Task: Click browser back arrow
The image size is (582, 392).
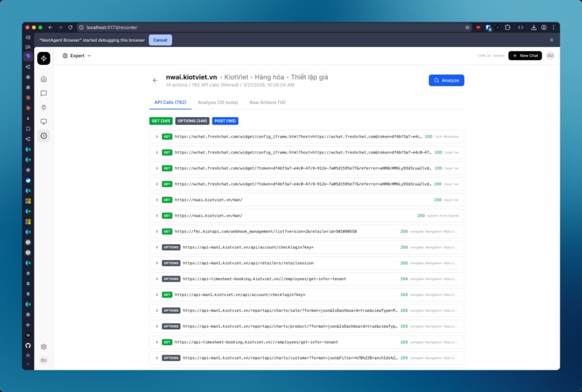Action: [x=50, y=27]
